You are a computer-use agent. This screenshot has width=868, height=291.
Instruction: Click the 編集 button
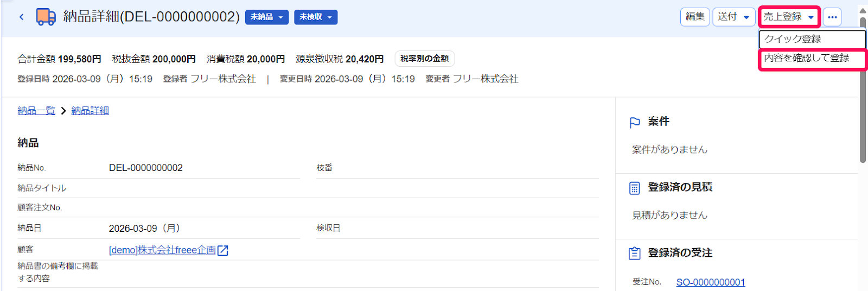point(695,17)
